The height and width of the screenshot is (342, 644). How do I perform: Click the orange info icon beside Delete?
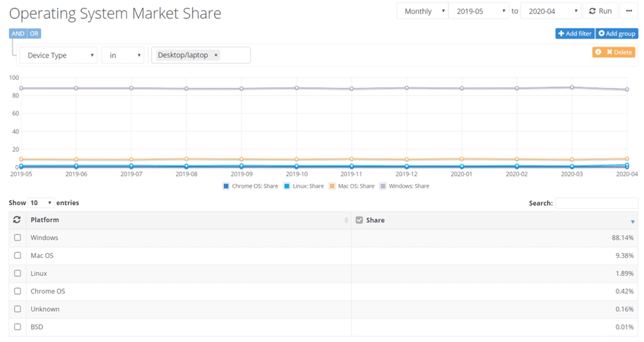pyautogui.click(x=598, y=52)
